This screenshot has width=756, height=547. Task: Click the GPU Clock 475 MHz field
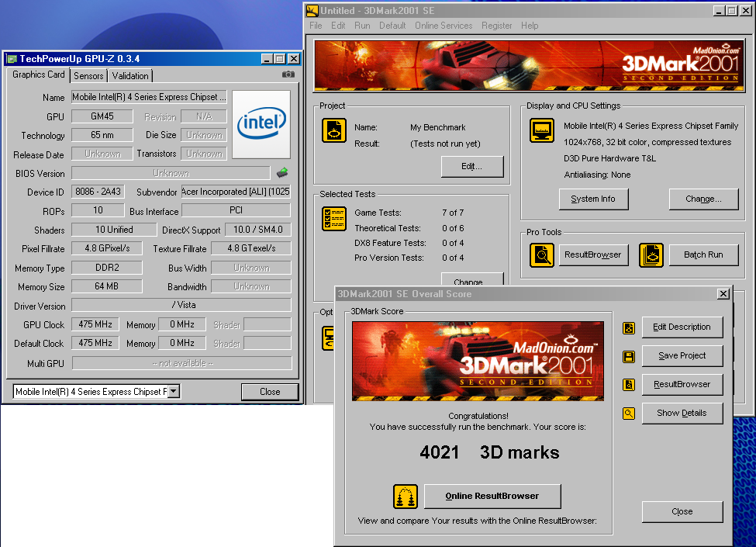point(95,324)
